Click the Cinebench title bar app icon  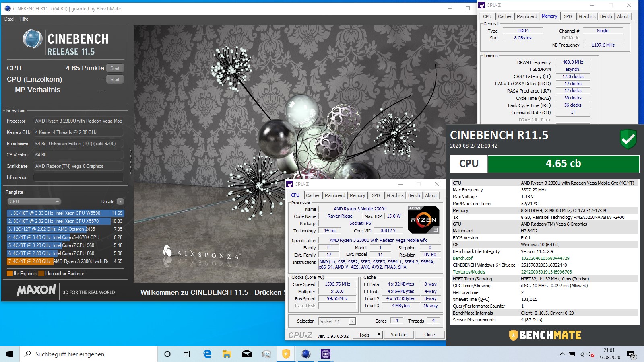pos(7,8)
